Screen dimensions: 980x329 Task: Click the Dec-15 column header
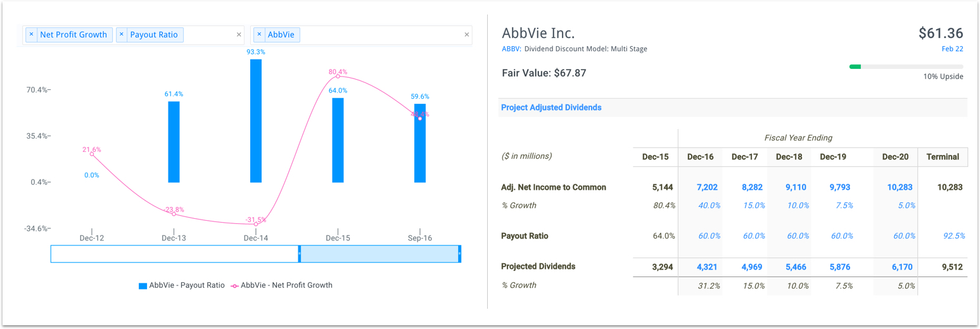pyautogui.click(x=656, y=157)
